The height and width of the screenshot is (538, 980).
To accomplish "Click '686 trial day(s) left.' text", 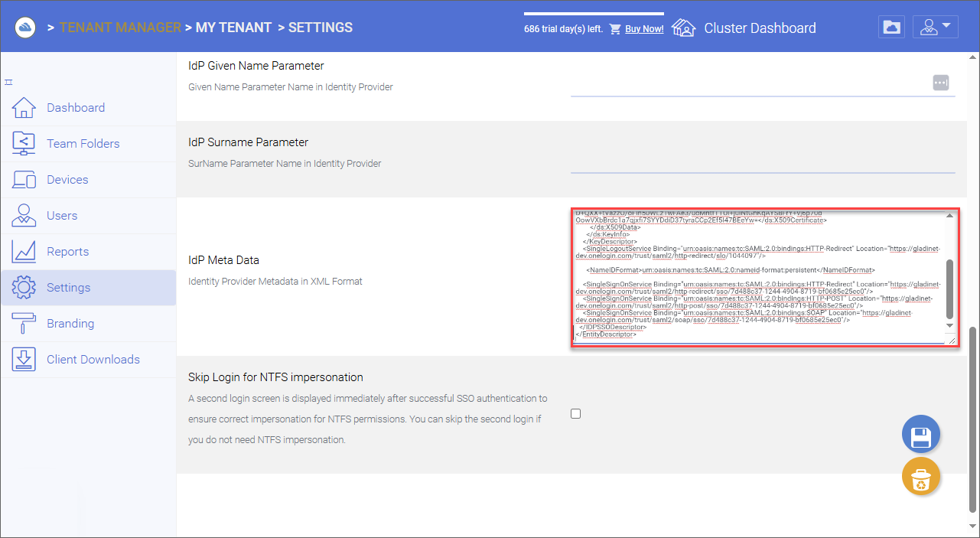I will pos(564,29).
